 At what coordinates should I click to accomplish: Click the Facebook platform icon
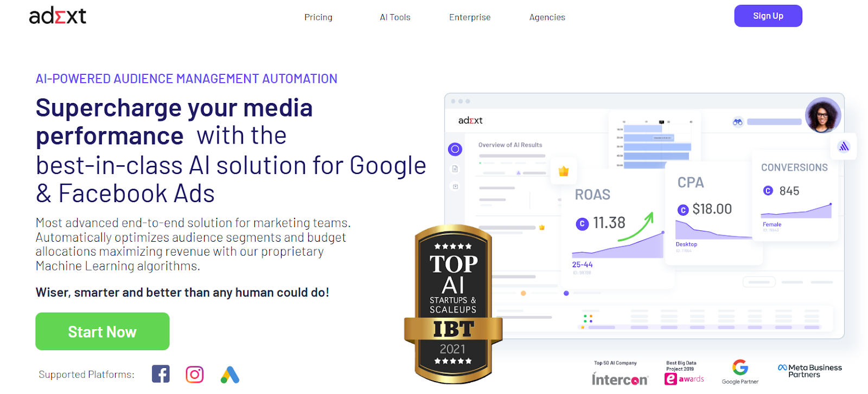(x=161, y=374)
